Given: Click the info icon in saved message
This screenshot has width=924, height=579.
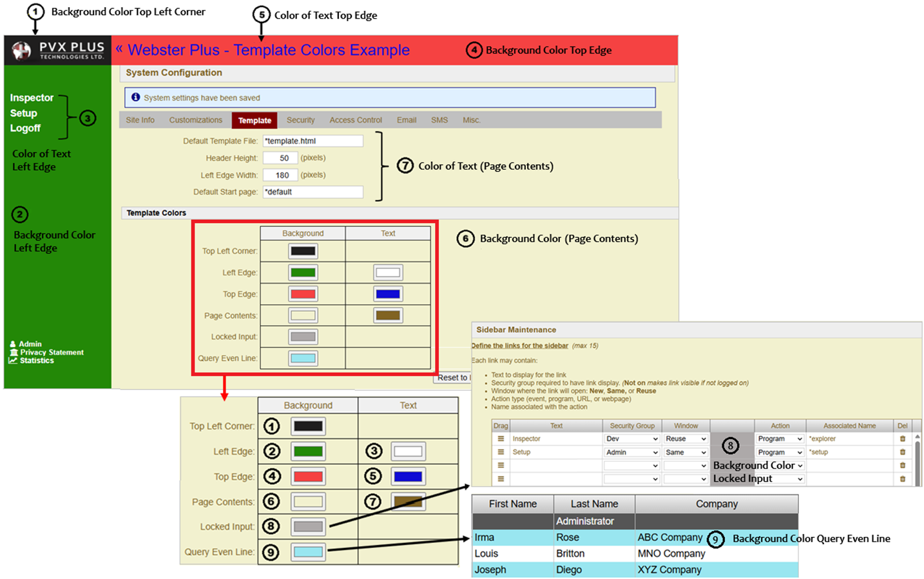Looking at the screenshot, I should click(135, 97).
